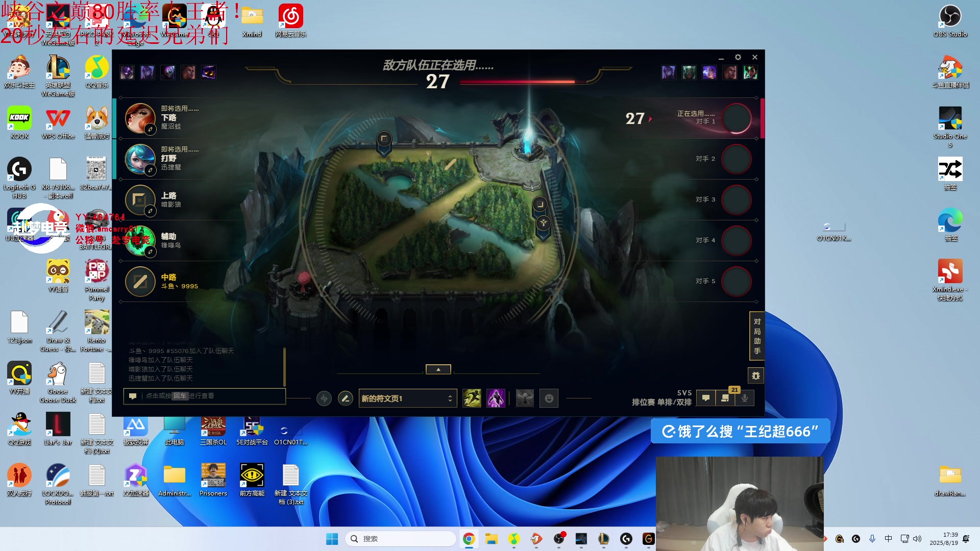Expand the champion grid with up arrow button
980x551 pixels.
(x=438, y=369)
